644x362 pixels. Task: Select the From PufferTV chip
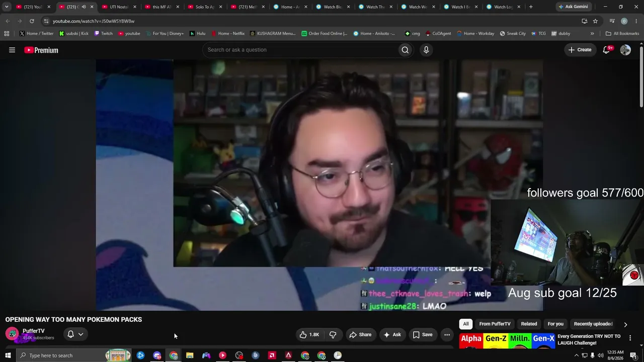pyautogui.click(x=495, y=324)
